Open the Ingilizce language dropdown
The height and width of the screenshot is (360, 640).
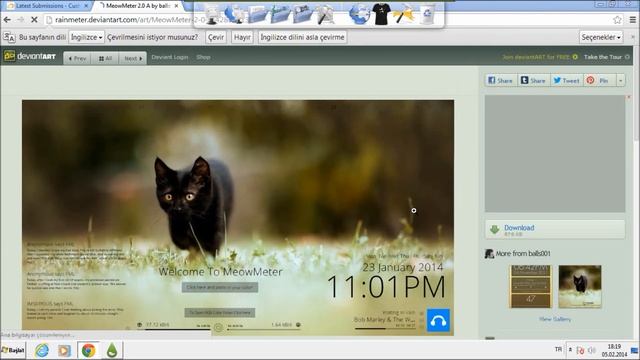click(87, 37)
